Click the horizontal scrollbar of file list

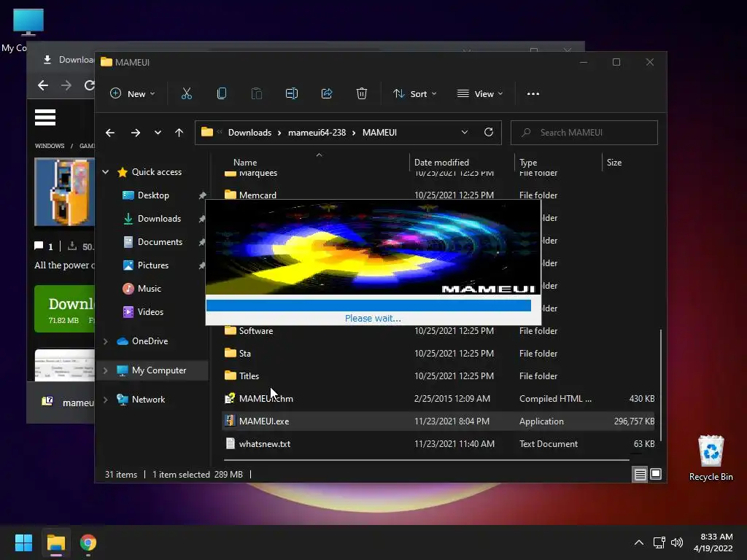tap(426, 460)
